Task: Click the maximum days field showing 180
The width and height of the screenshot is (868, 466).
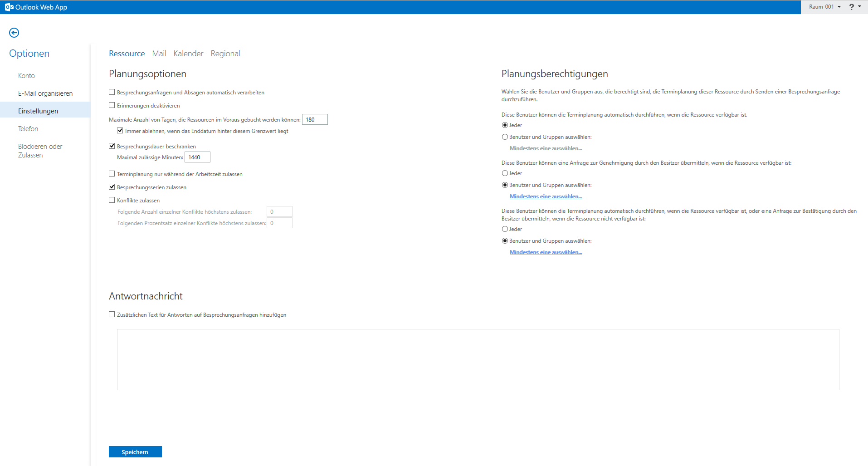Action: (x=315, y=119)
